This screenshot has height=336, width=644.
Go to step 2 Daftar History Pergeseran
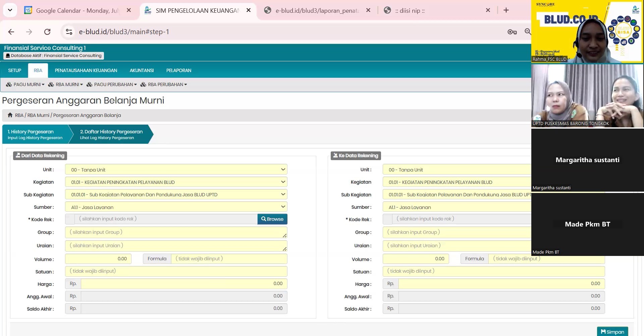tap(111, 134)
